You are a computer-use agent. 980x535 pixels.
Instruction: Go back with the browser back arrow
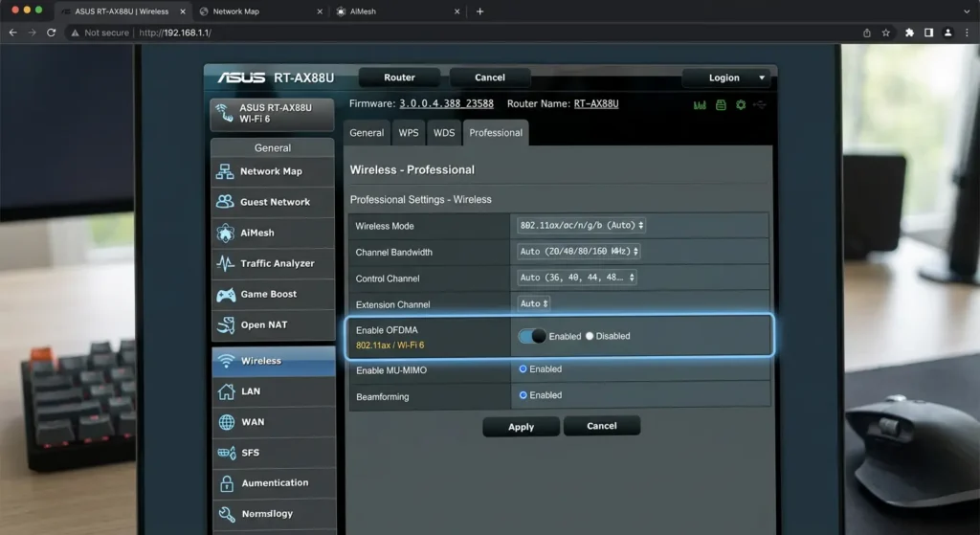click(x=13, y=33)
